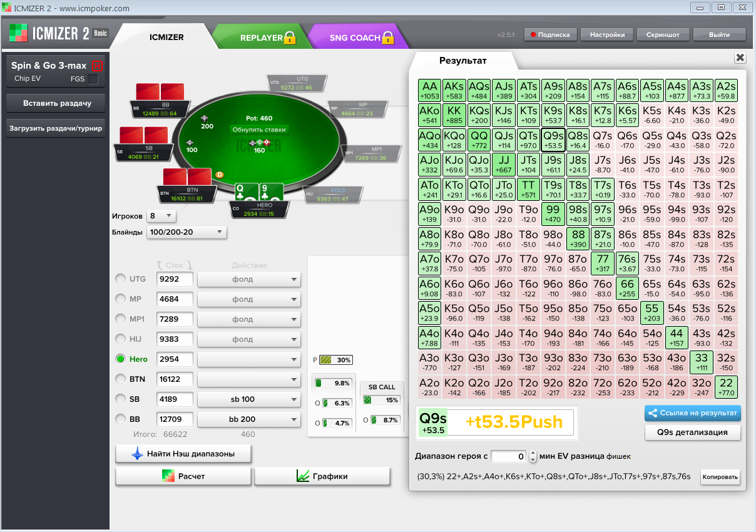Select the BTN radio button

[120, 379]
